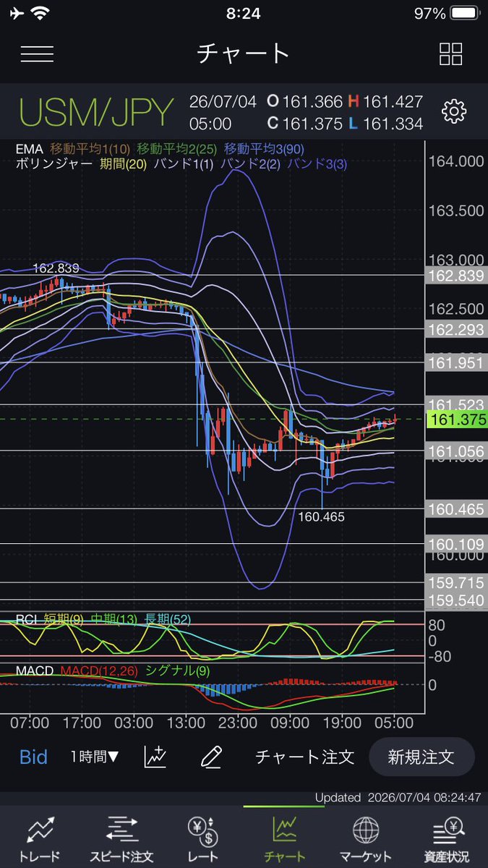
Task: Tap the チャート注文 button
Action: click(305, 757)
